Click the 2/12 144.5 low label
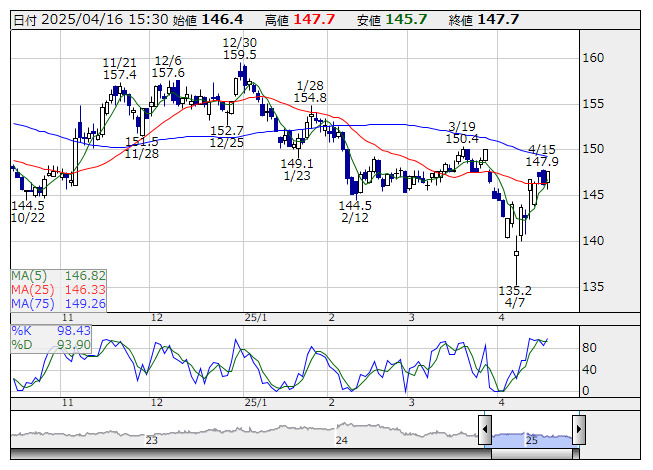The image size is (653, 470). 355,211
